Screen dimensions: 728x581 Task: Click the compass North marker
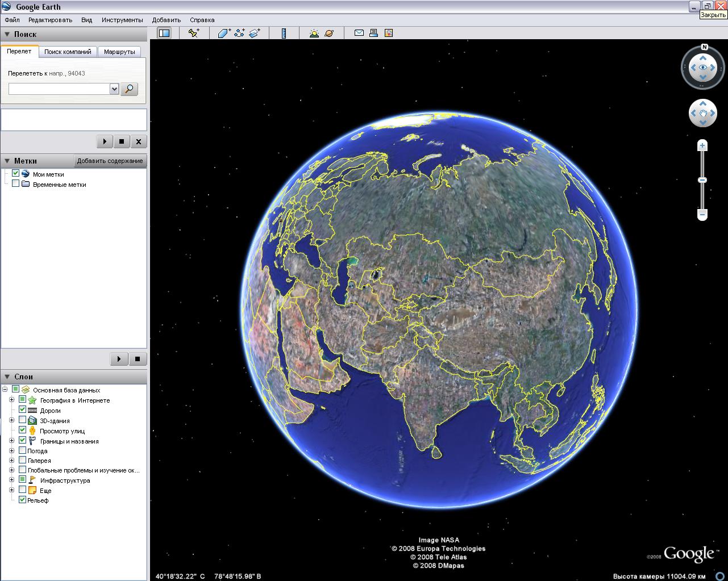pos(704,47)
